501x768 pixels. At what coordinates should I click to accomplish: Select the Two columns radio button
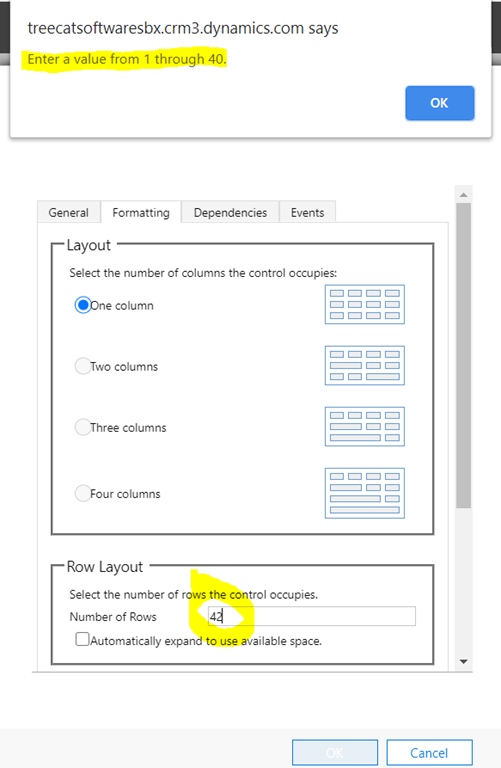pos(83,366)
